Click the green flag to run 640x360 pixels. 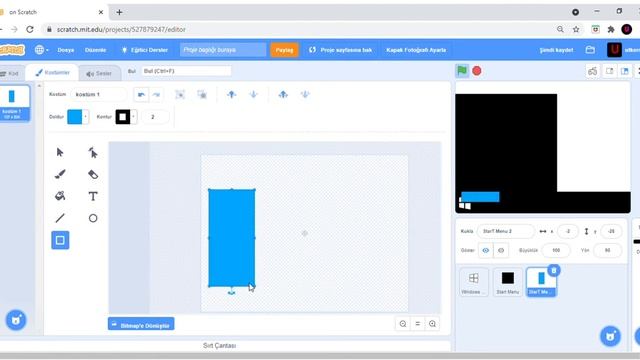[x=462, y=71]
